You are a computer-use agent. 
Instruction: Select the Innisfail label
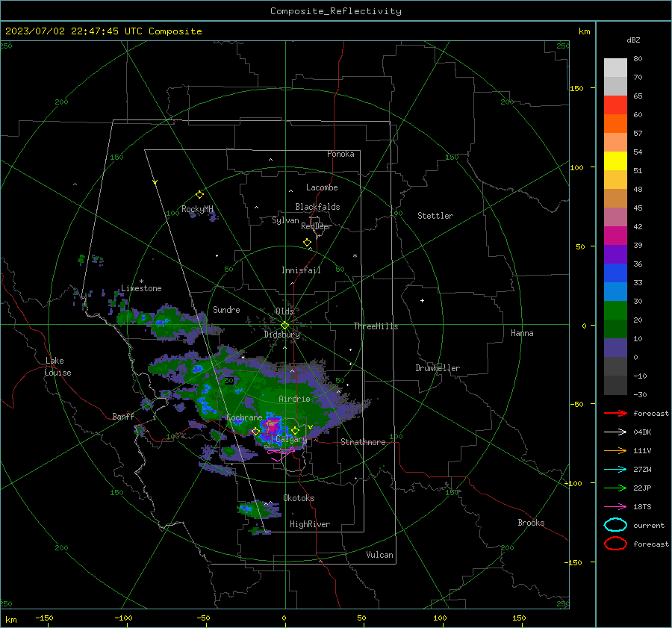coord(301,270)
